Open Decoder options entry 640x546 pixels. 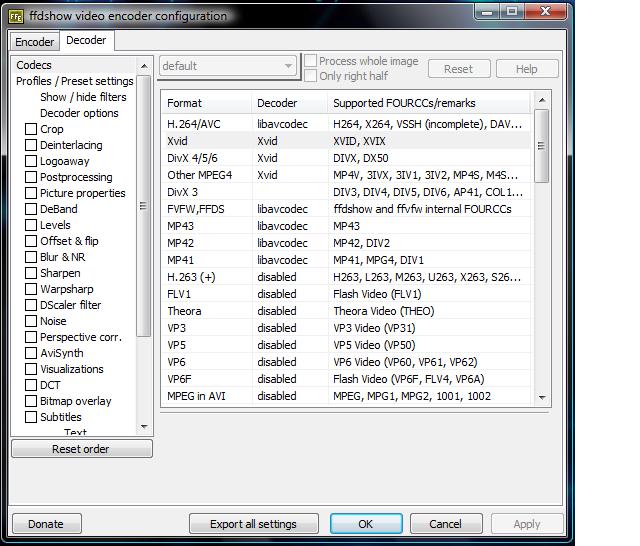click(79, 113)
